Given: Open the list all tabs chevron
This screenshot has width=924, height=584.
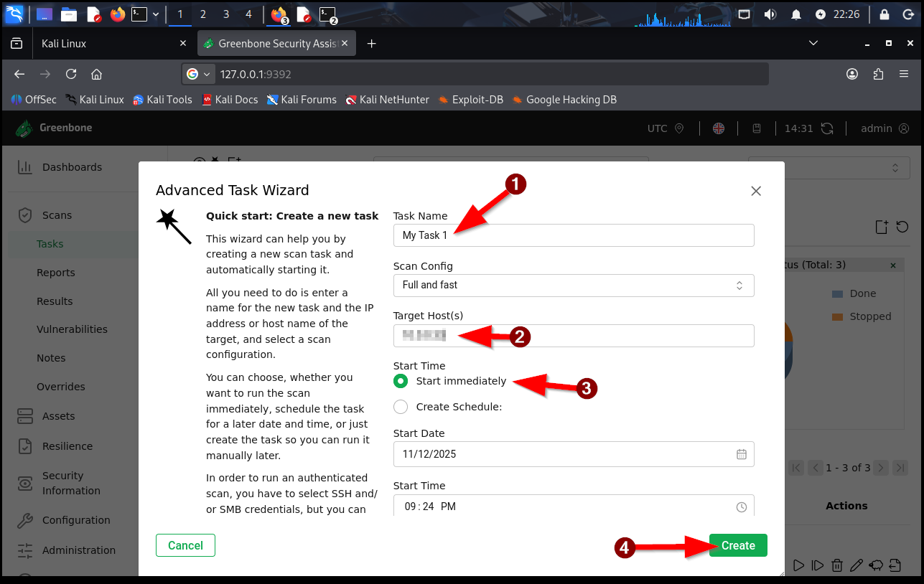Looking at the screenshot, I should click(813, 44).
